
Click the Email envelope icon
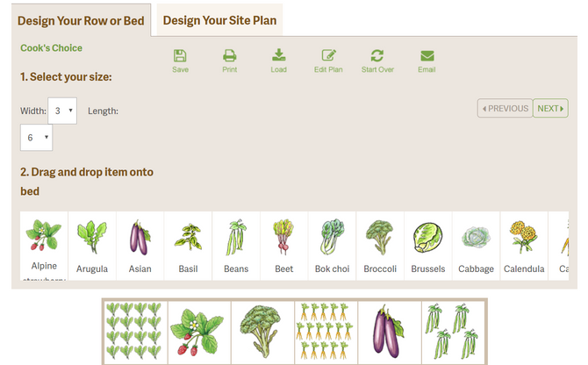pos(427,56)
